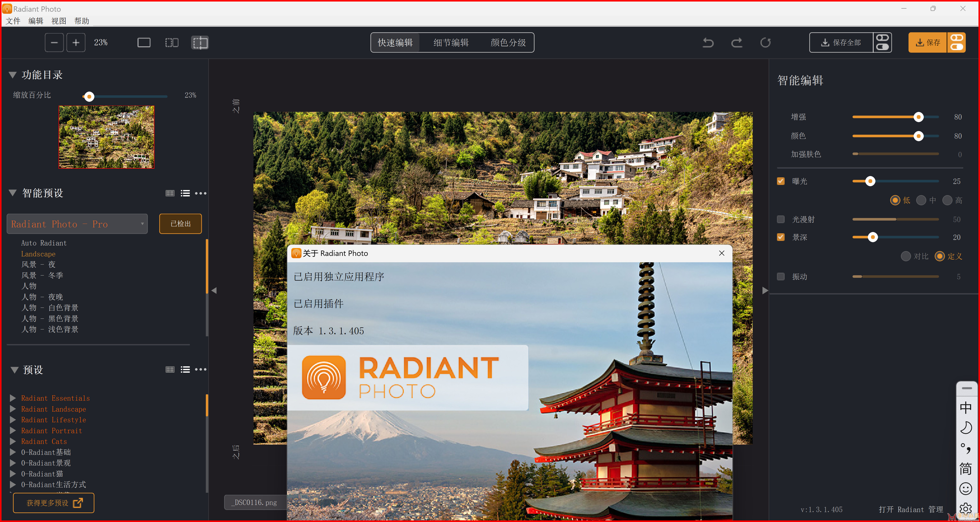Open 预设 section more options dots
The width and height of the screenshot is (980, 522).
201,369
